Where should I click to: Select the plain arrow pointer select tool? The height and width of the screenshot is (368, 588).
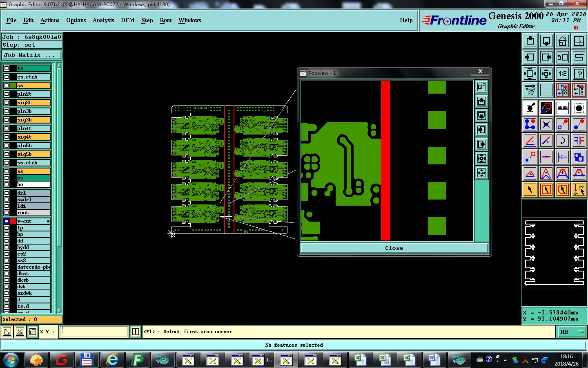click(530, 190)
